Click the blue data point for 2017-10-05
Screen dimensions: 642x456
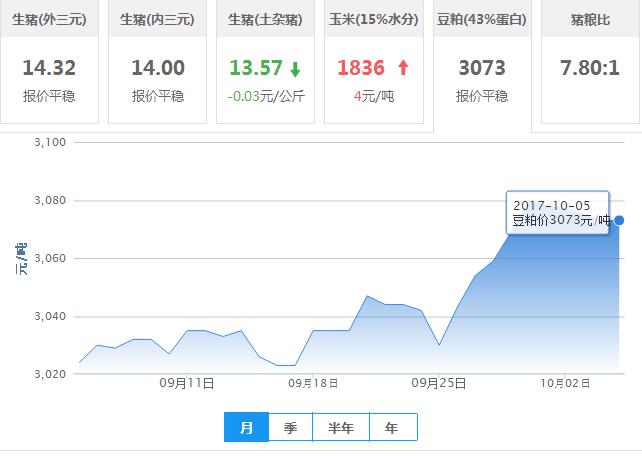tap(619, 221)
